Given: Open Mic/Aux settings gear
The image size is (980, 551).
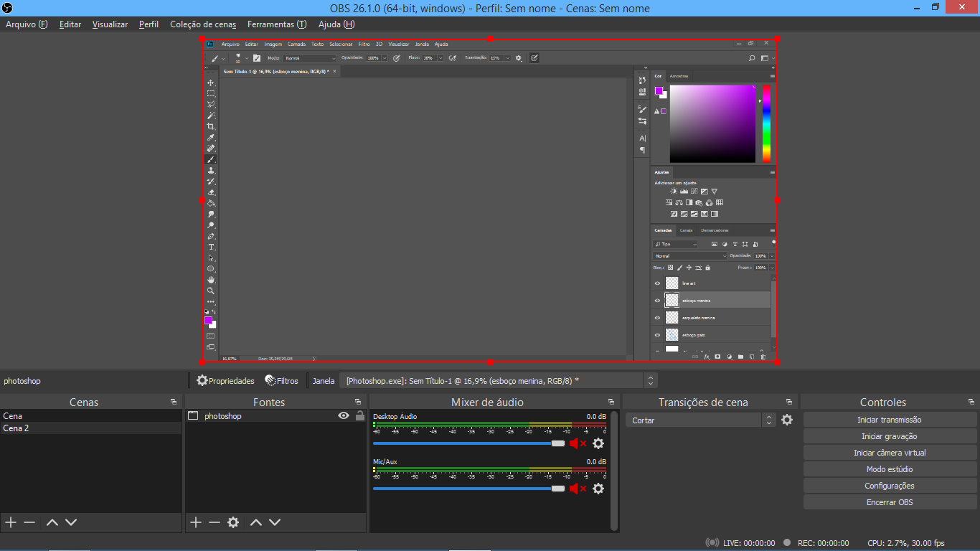Looking at the screenshot, I should [x=598, y=489].
